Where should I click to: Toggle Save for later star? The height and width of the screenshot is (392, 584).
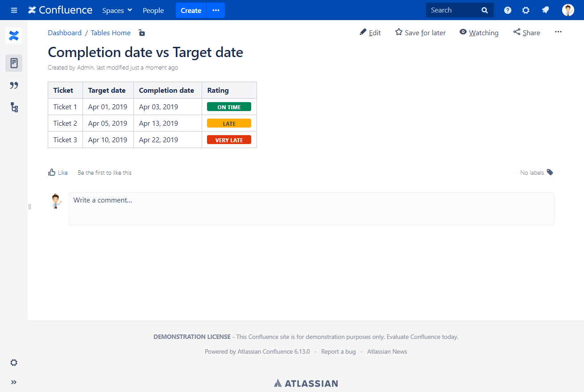click(x=420, y=33)
